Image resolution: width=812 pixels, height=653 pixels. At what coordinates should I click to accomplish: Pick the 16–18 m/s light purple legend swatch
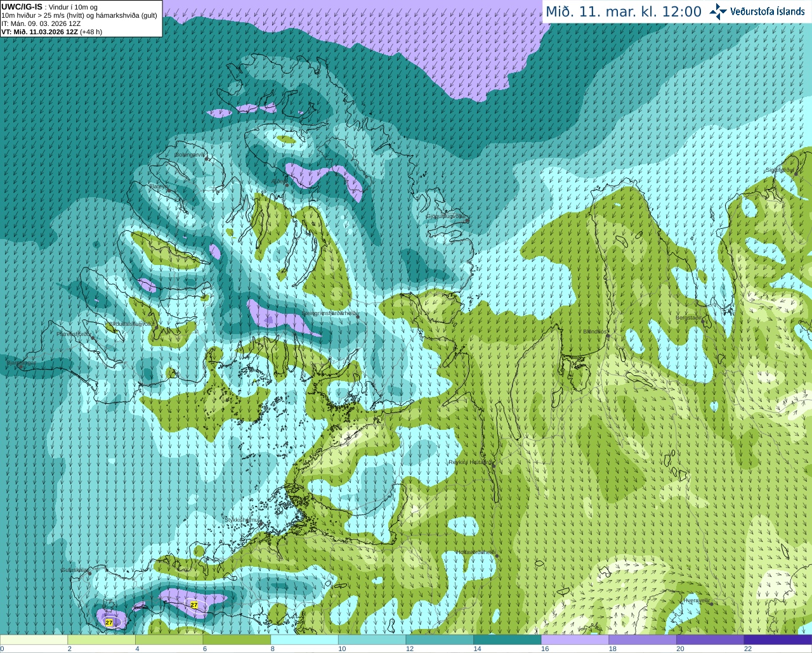tap(575, 640)
